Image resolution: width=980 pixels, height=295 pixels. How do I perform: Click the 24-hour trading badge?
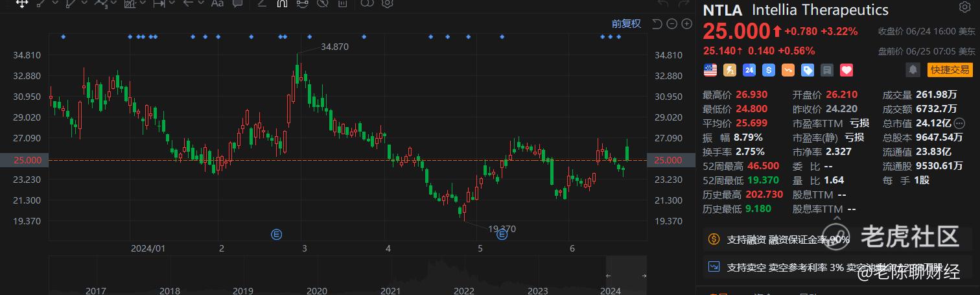click(x=749, y=69)
